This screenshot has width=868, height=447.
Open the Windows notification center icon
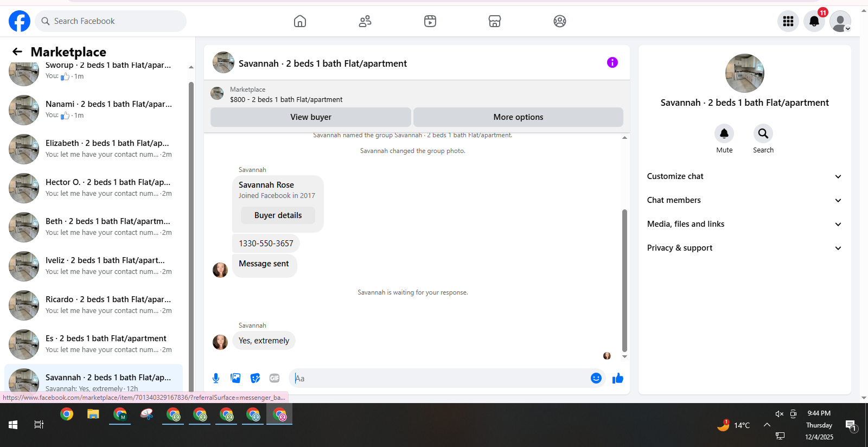[x=851, y=426]
